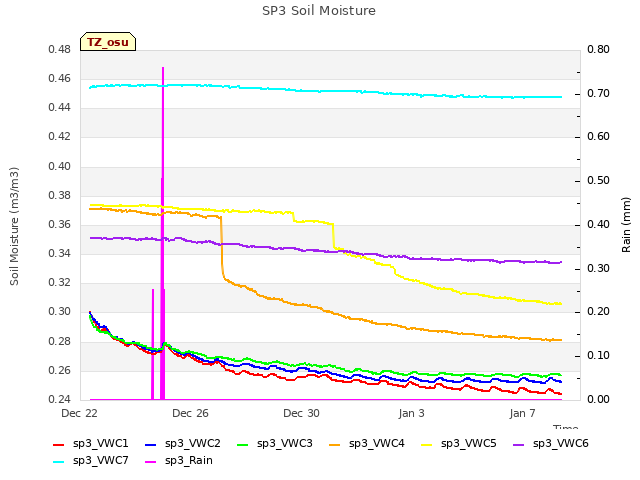Click the 0.42 soil moisture tick label

click(x=60, y=136)
